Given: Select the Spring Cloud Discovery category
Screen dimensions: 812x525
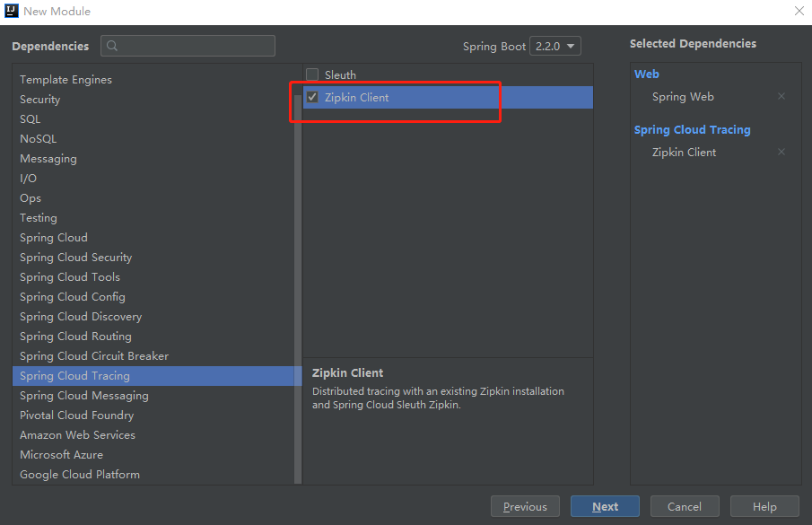Looking at the screenshot, I should (x=81, y=317).
